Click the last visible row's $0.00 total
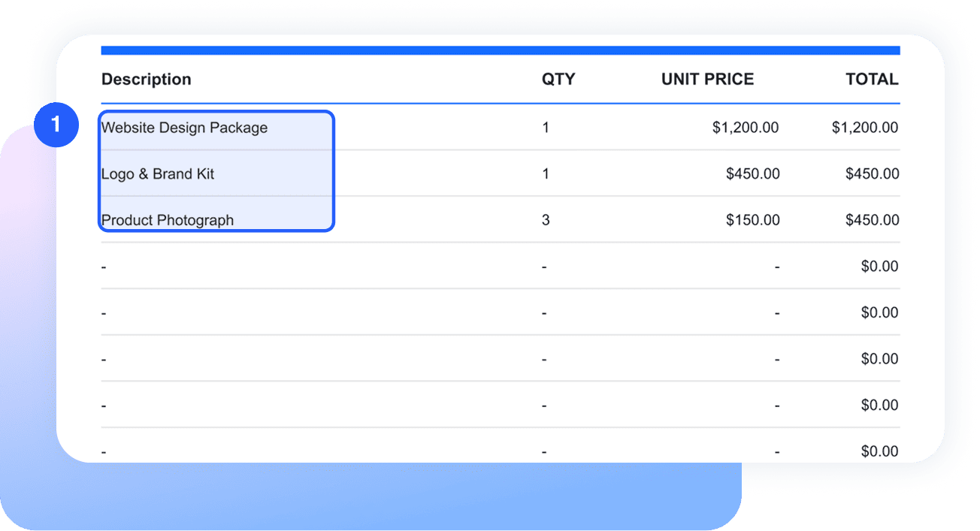 (880, 451)
